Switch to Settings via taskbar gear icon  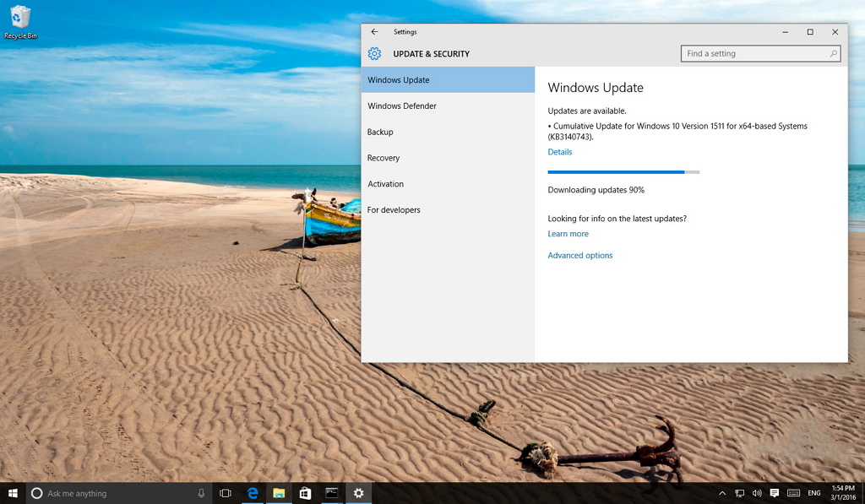click(x=358, y=493)
